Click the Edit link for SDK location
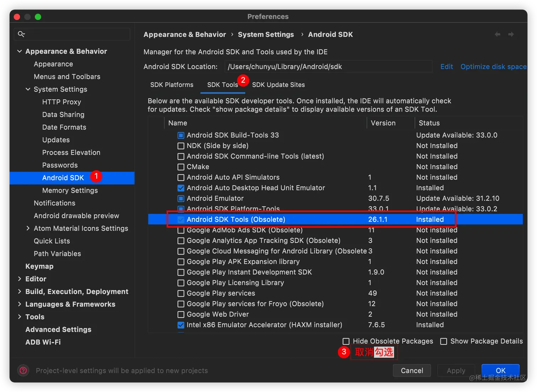 (x=447, y=67)
